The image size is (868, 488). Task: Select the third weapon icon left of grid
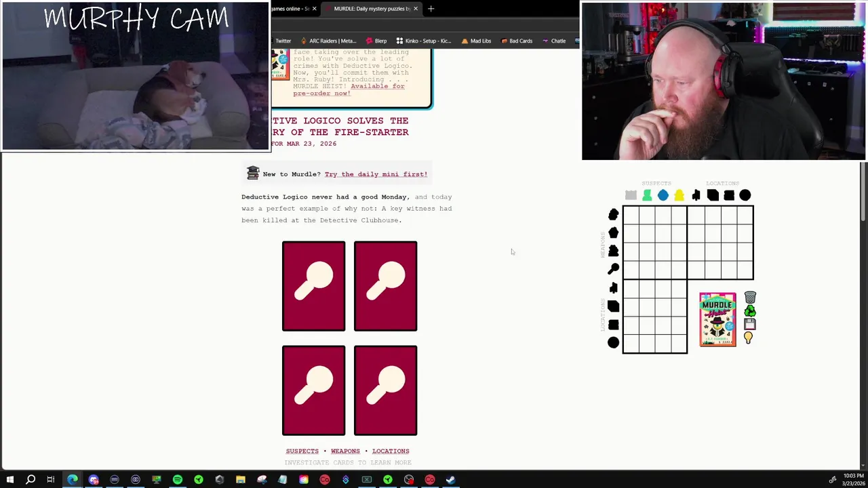[x=613, y=251]
